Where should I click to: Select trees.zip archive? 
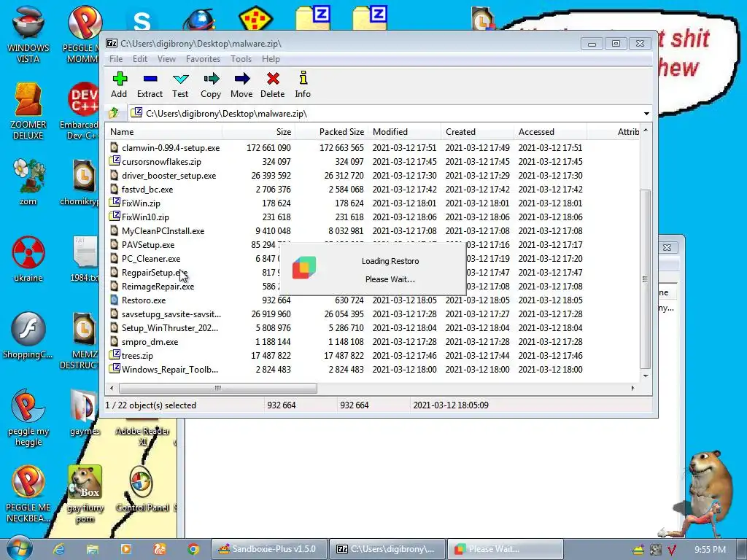pyautogui.click(x=131, y=356)
